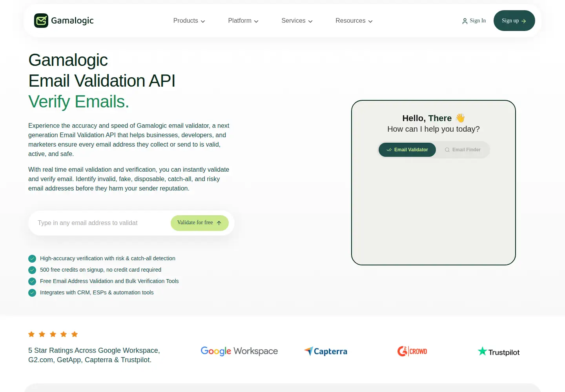Click the Sign In user icon
The width and height of the screenshot is (565, 392).
465,21
